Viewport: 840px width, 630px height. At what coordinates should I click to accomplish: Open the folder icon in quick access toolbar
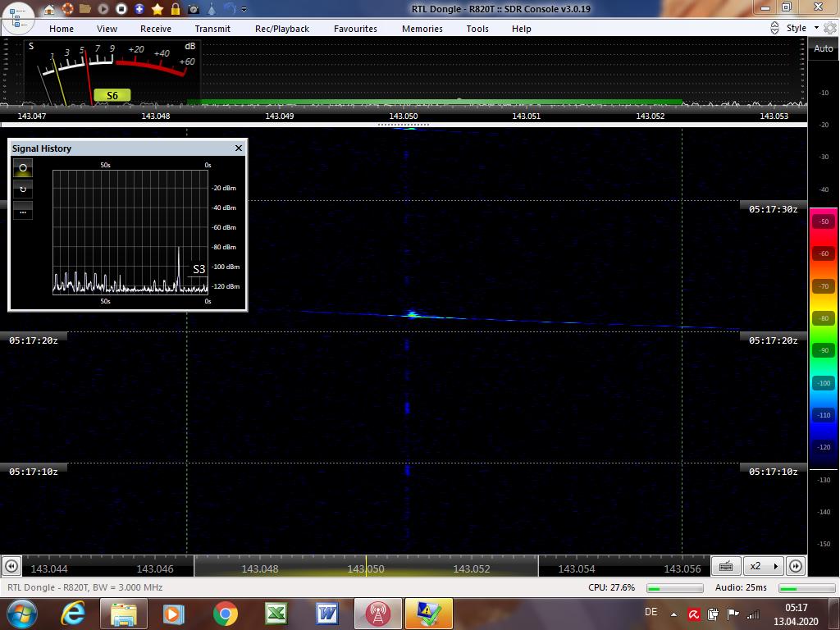85,9
